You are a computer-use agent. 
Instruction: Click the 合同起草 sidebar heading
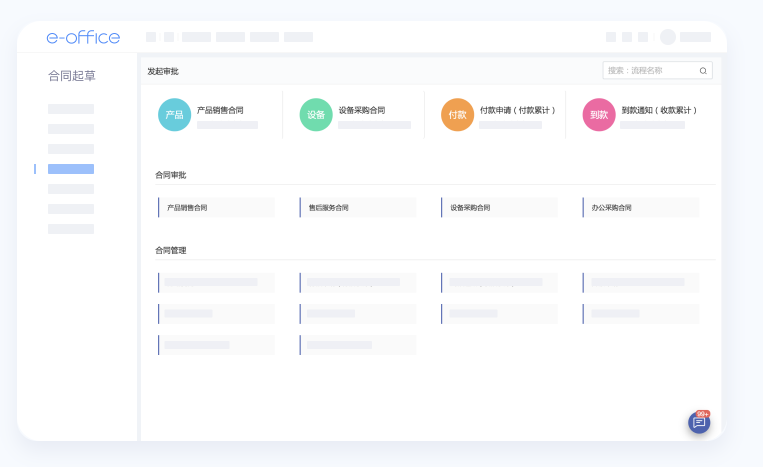tap(72, 76)
